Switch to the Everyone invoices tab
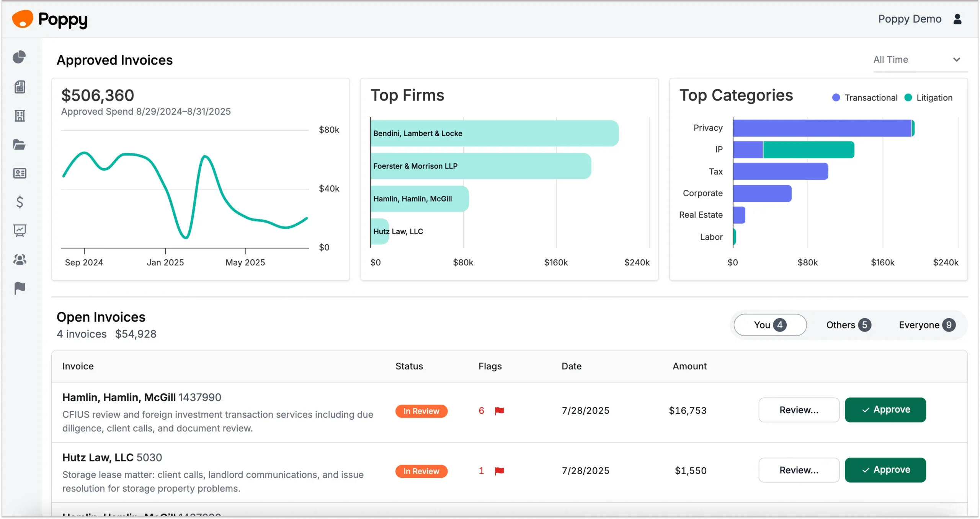The height and width of the screenshot is (519, 980). tap(926, 325)
